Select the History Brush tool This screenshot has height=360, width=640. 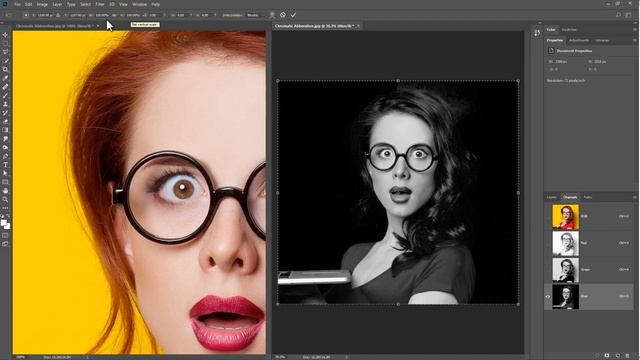5,113
